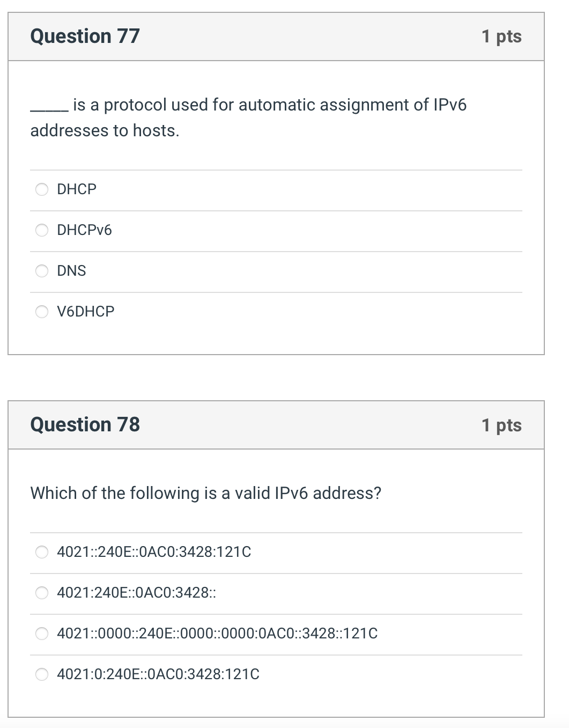Image resolution: width=569 pixels, height=728 pixels.
Task: Click the DHCPv6 answer label text
Action: (85, 230)
